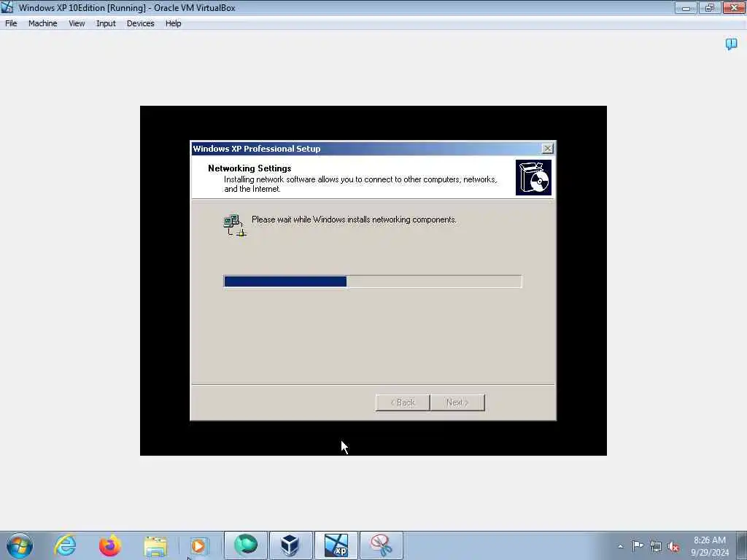Click the 'Installing network software' description text

[x=360, y=184]
